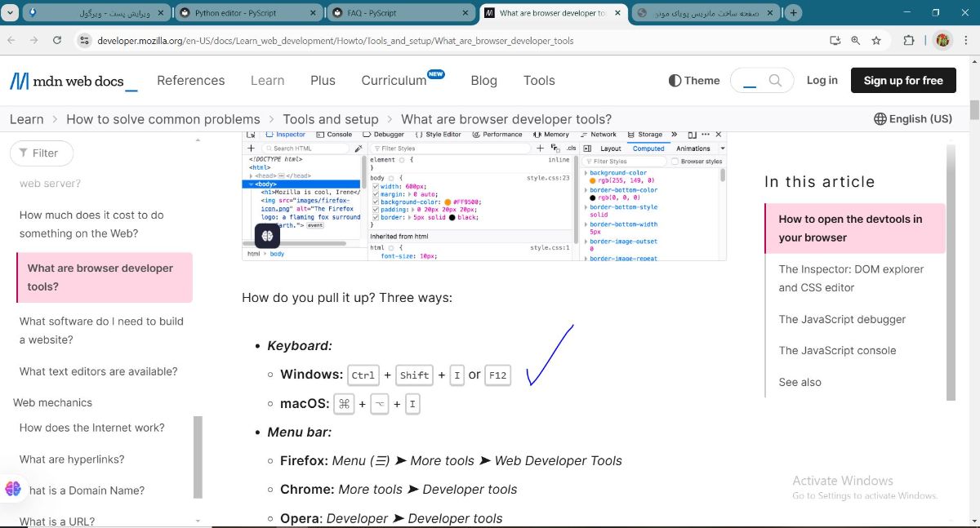
Task: Open the tab search dropdown arrow
Action: [10, 13]
